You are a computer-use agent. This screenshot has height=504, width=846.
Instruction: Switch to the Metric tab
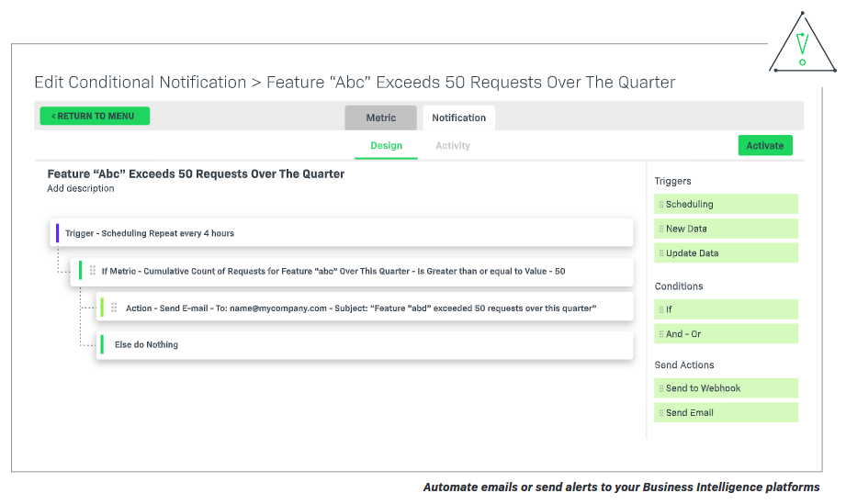tap(380, 118)
